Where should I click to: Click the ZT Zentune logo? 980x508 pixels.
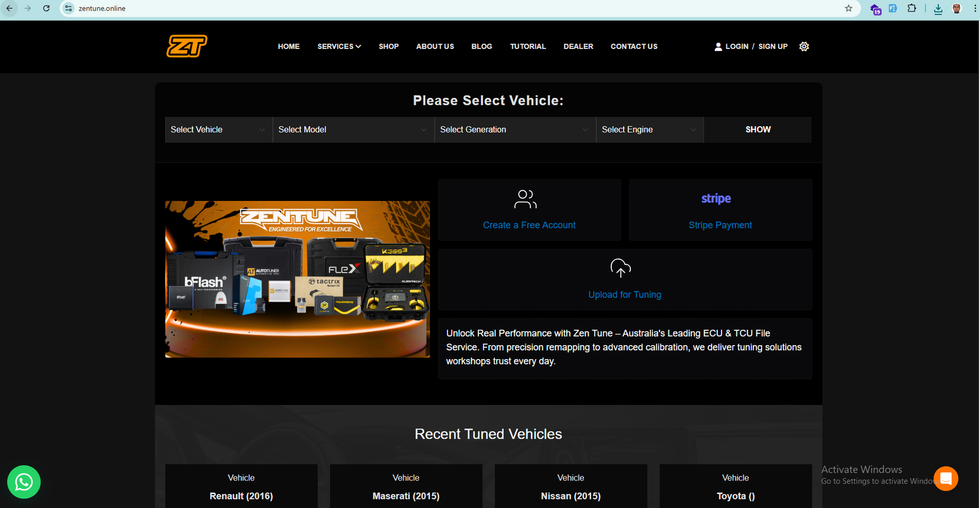tap(187, 46)
